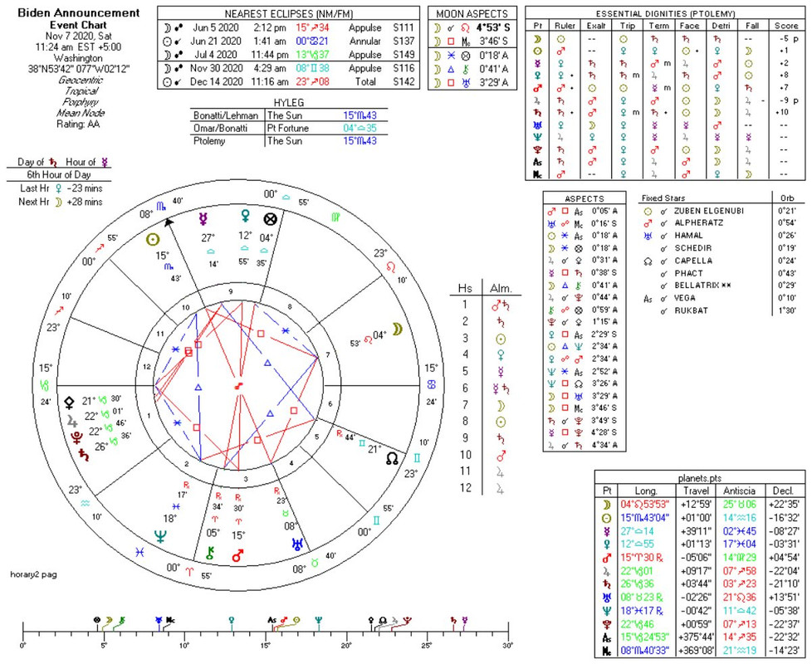
Task: Click the Leo sign glyph at 23° cusp
Action: [393, 267]
